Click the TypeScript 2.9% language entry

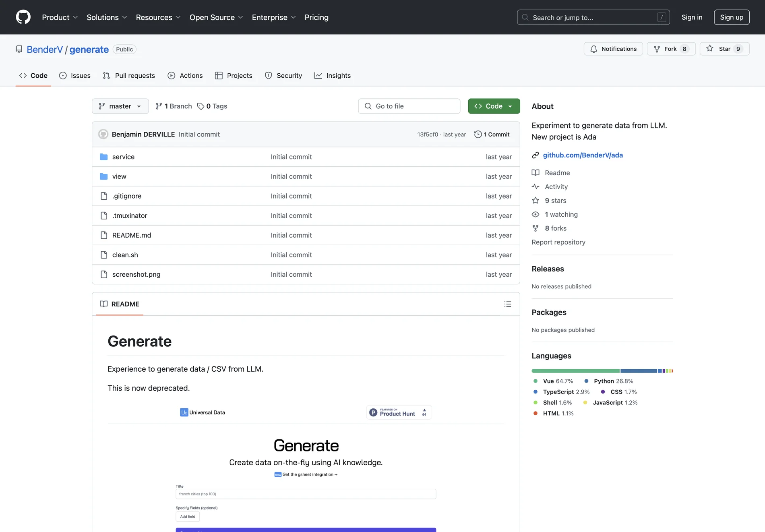(561, 392)
